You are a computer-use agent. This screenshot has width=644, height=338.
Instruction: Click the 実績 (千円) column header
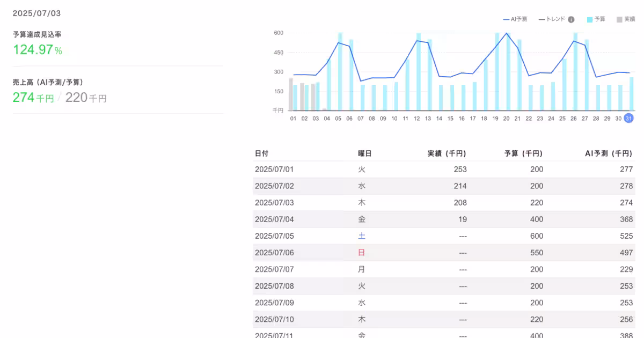[x=447, y=153]
